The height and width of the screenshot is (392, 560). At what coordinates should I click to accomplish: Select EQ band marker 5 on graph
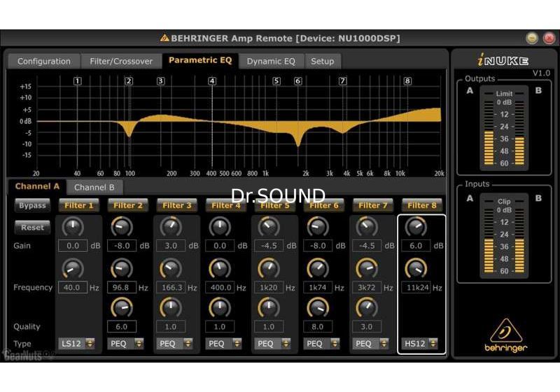tap(276, 81)
